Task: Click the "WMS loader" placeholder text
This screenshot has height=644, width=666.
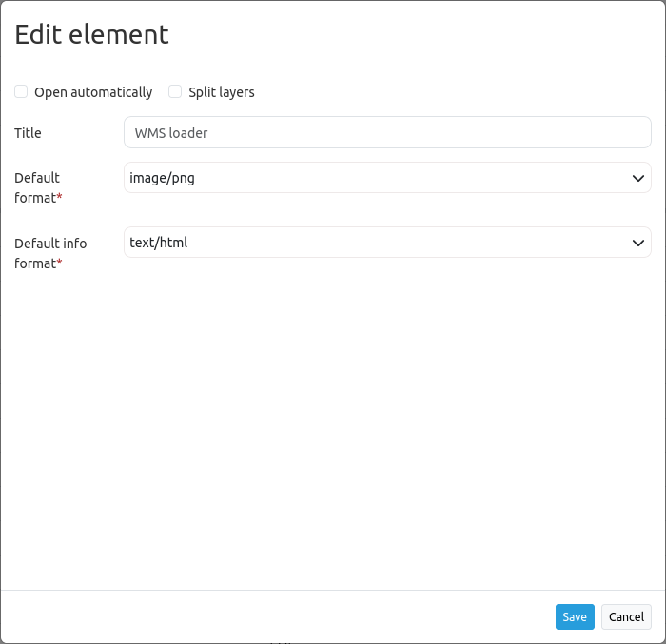Action: (171, 133)
